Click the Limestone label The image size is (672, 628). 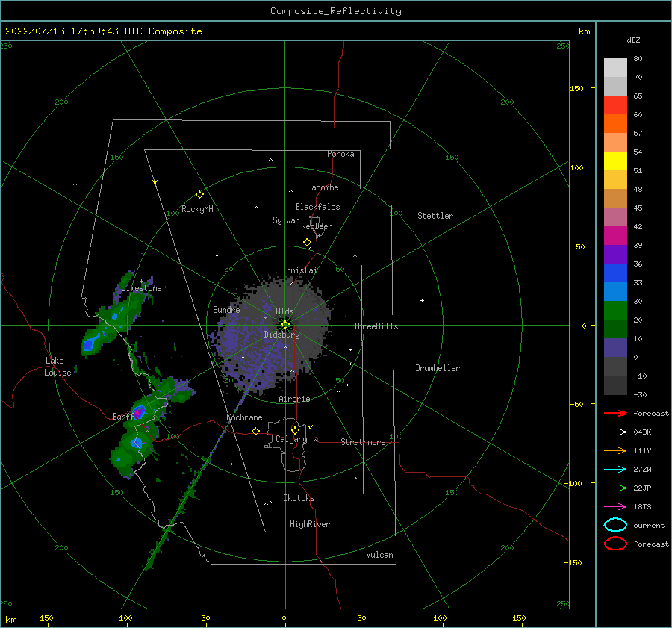tap(141, 288)
